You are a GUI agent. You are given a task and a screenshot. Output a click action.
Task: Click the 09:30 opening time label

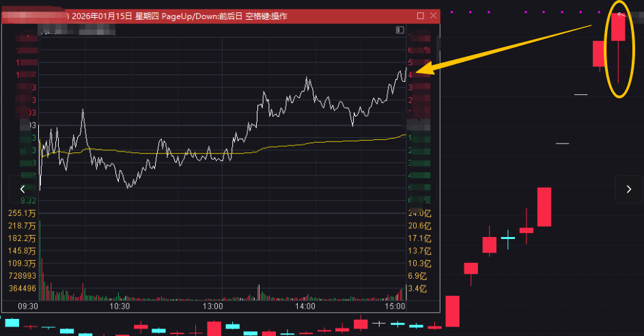27,307
